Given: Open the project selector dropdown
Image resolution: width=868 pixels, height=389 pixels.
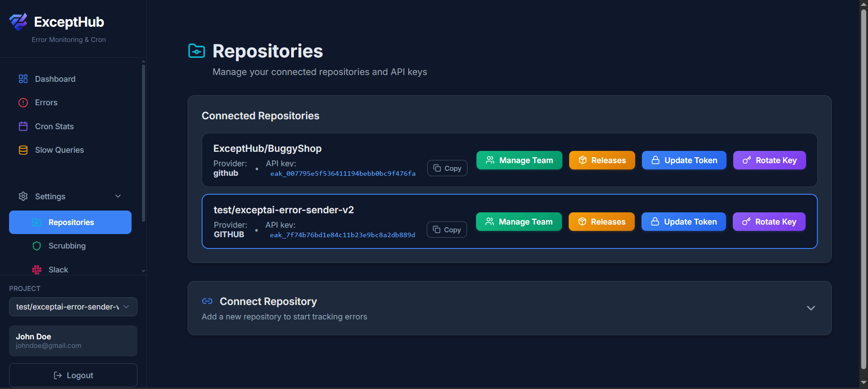Looking at the screenshot, I should (73, 307).
